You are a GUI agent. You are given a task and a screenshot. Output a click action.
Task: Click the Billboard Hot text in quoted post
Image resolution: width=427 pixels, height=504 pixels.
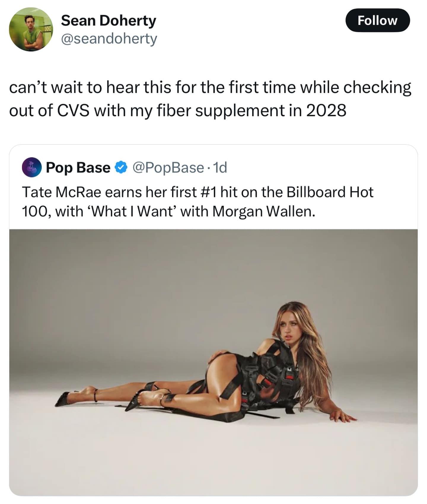(x=330, y=192)
